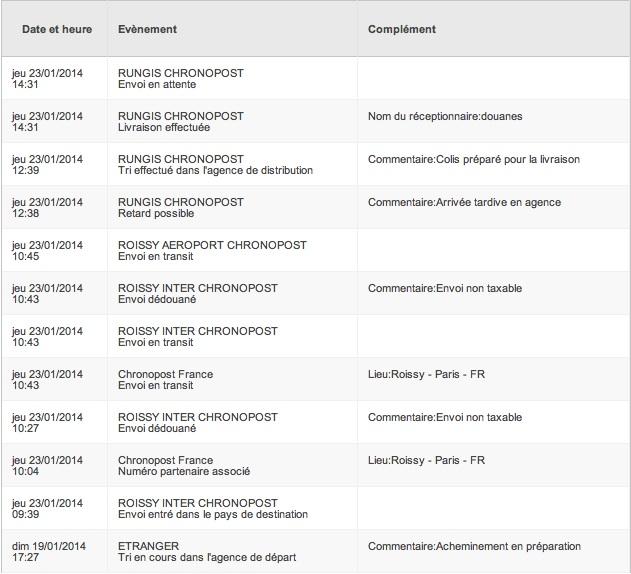Click "Commentaire:Colis préparé pour la livraison" text
The image size is (631, 574).
pyautogui.click(x=474, y=159)
